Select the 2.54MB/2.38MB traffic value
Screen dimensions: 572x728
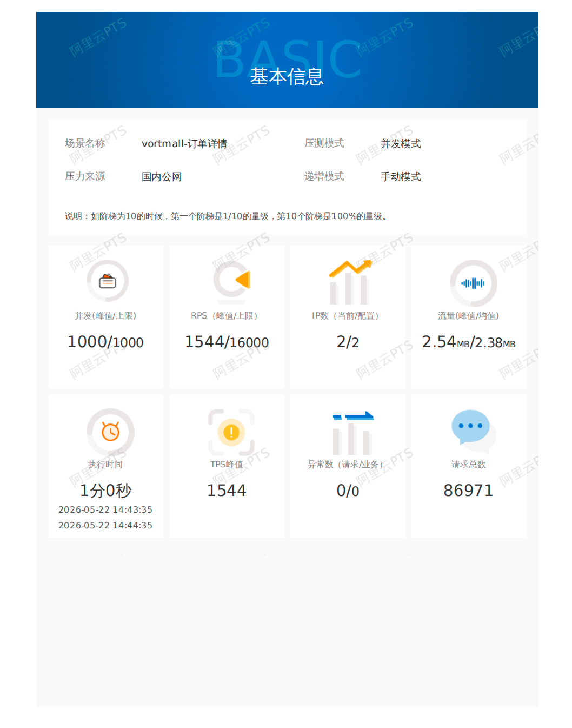click(x=469, y=342)
